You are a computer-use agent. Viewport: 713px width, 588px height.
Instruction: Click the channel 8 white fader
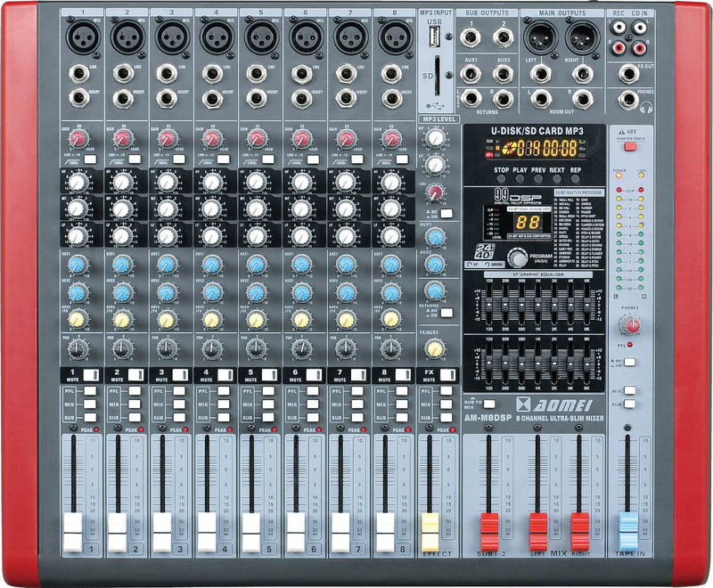(385, 532)
